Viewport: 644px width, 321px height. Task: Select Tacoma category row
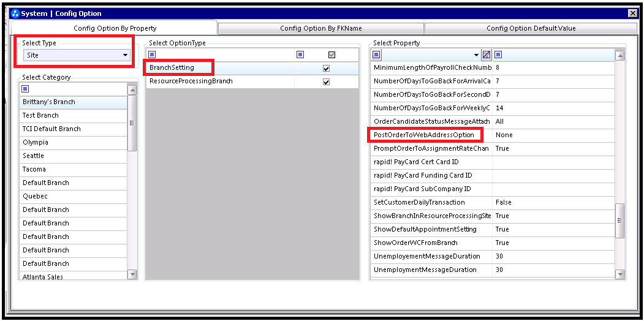tap(74, 170)
